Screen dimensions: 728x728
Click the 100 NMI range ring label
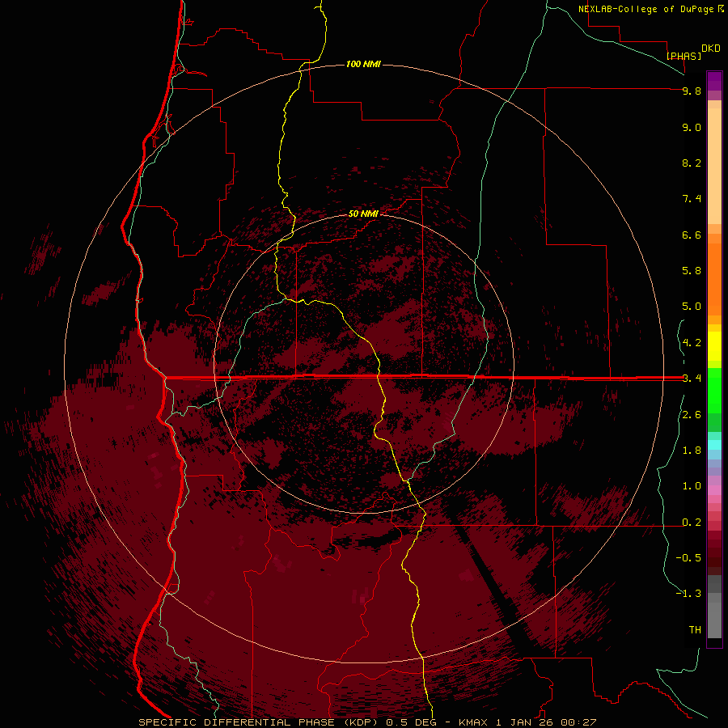click(363, 64)
